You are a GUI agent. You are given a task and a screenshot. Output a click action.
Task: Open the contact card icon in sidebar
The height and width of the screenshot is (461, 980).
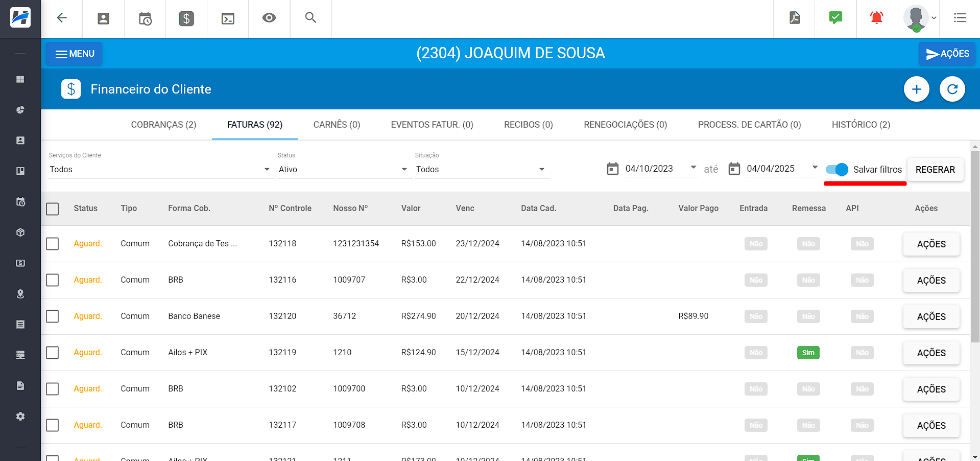click(20, 141)
